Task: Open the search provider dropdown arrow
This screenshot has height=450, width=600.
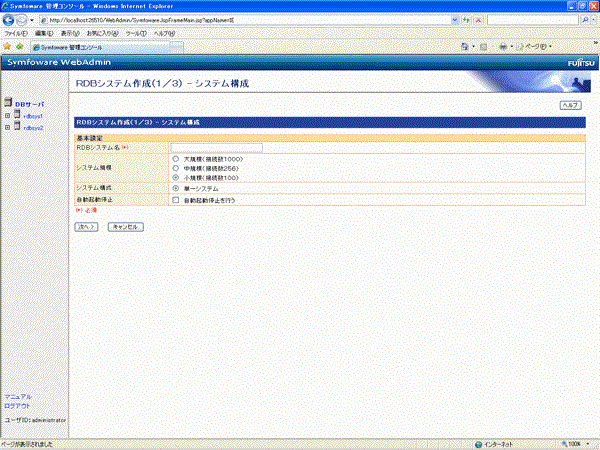Action: tap(593, 20)
